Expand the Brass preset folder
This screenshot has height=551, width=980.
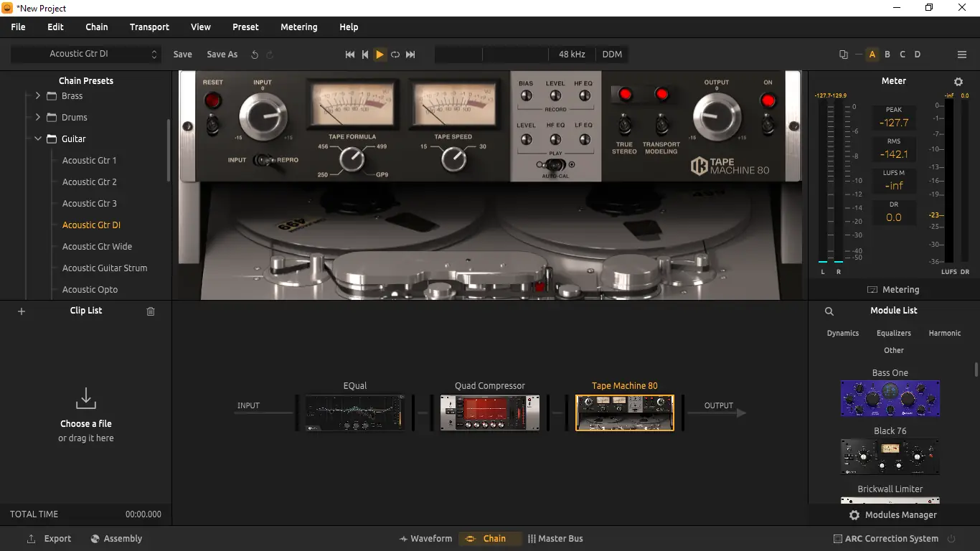point(38,96)
